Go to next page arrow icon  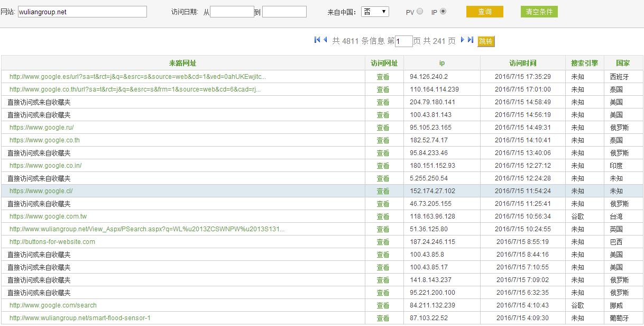tap(462, 40)
